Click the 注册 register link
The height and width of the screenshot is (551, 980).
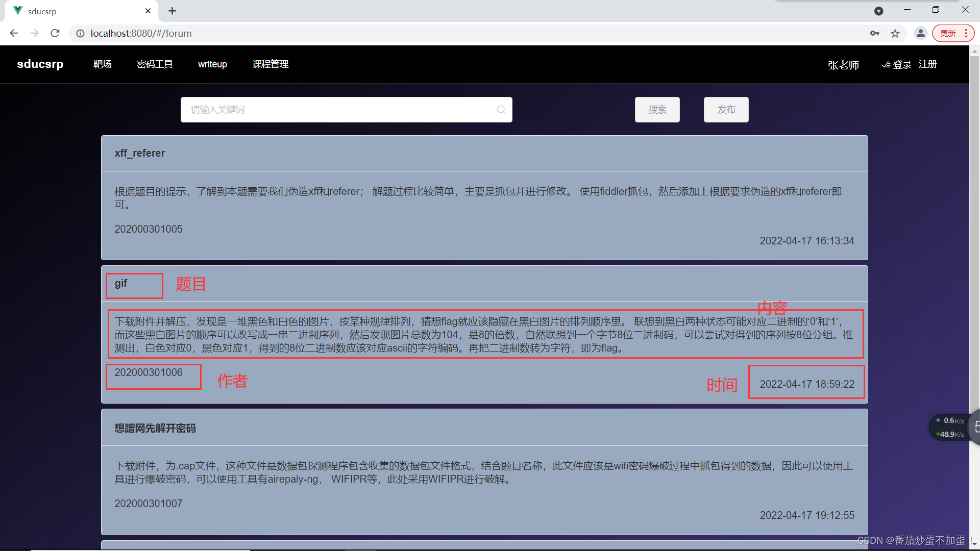click(928, 64)
